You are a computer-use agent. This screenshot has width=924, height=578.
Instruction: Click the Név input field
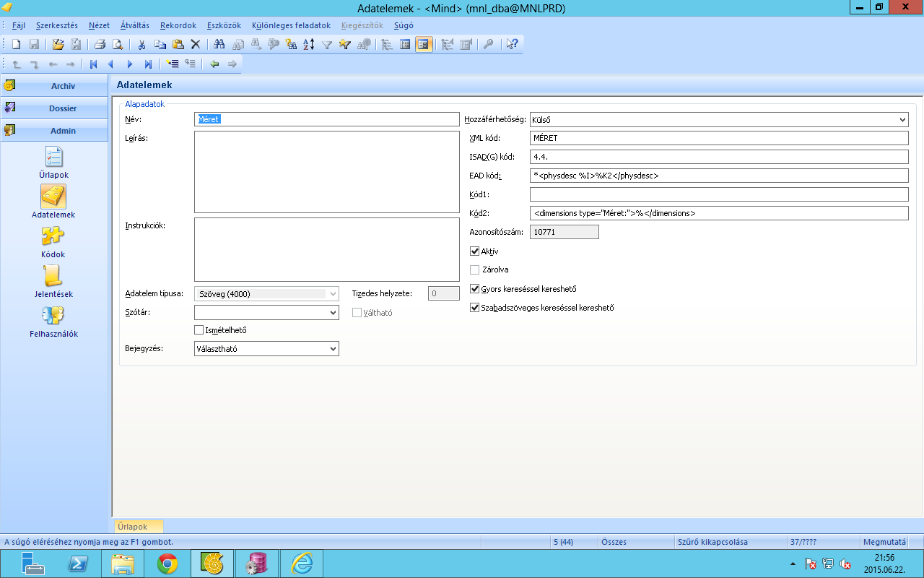coord(327,119)
